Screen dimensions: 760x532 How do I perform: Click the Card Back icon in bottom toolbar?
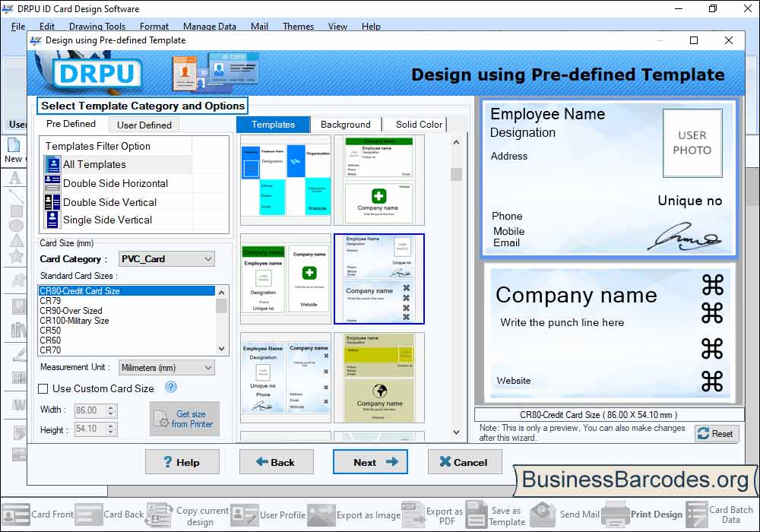pos(89,515)
